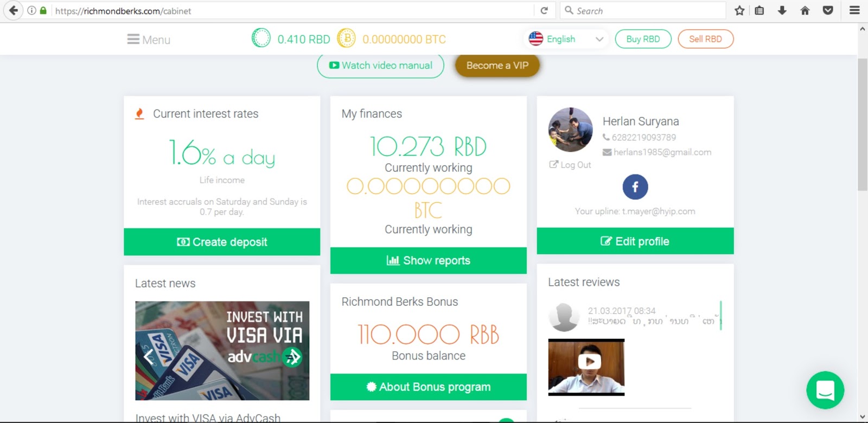Show next news slide arrow

[x=292, y=356]
